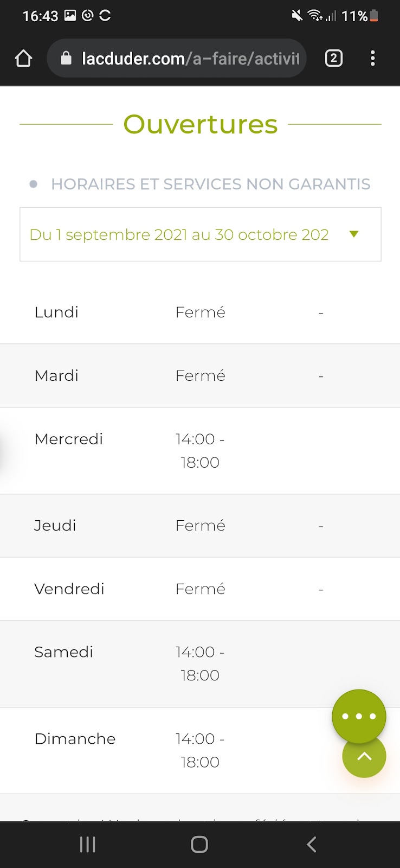Tap the battery indicator in status bar
Image resolution: width=400 pixels, height=868 pixels.
point(374,16)
